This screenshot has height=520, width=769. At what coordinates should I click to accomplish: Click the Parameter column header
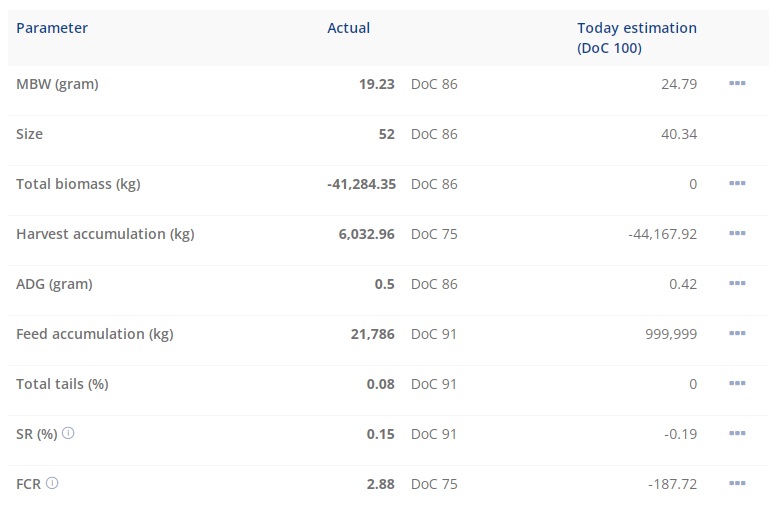(52, 28)
